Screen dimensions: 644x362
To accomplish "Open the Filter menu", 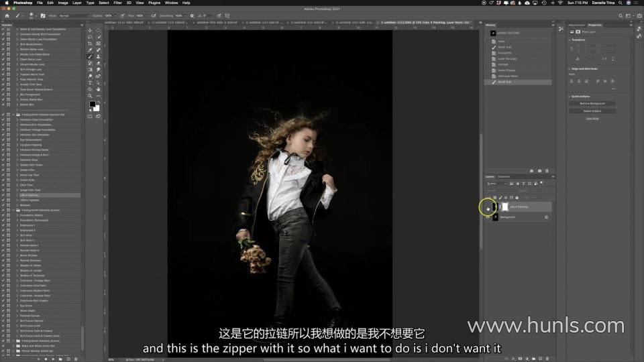I will tap(117, 3).
